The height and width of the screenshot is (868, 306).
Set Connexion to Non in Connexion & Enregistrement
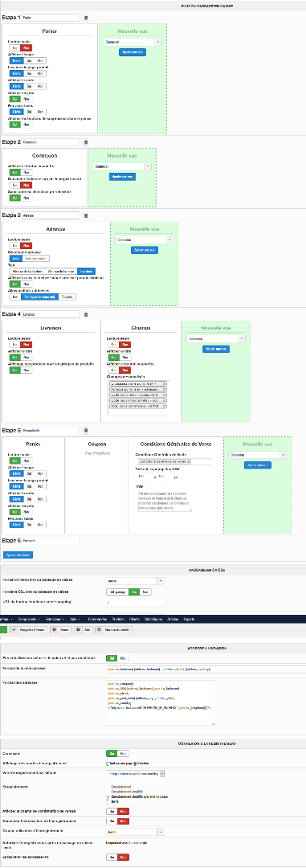click(x=123, y=753)
